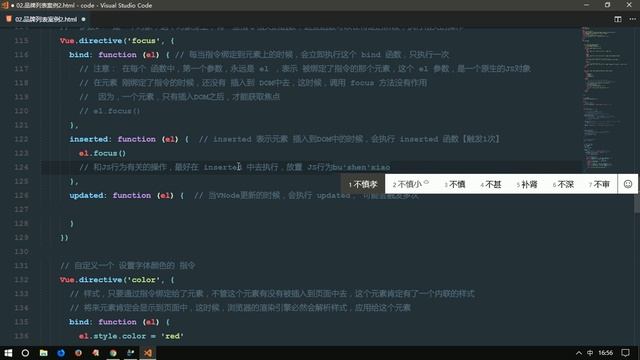Screen dimensions: 640x360
Task: Open the emoji panel in the IME bar
Action: click(628, 184)
